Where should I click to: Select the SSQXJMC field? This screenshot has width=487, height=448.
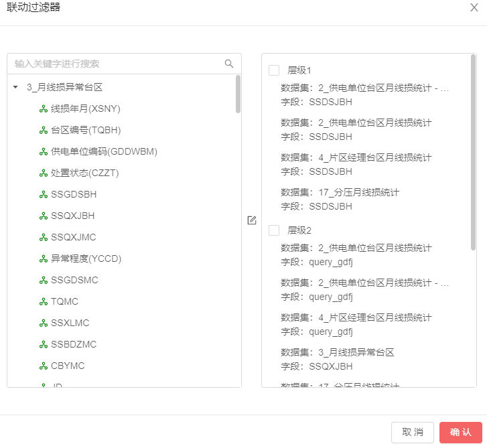[73, 237]
